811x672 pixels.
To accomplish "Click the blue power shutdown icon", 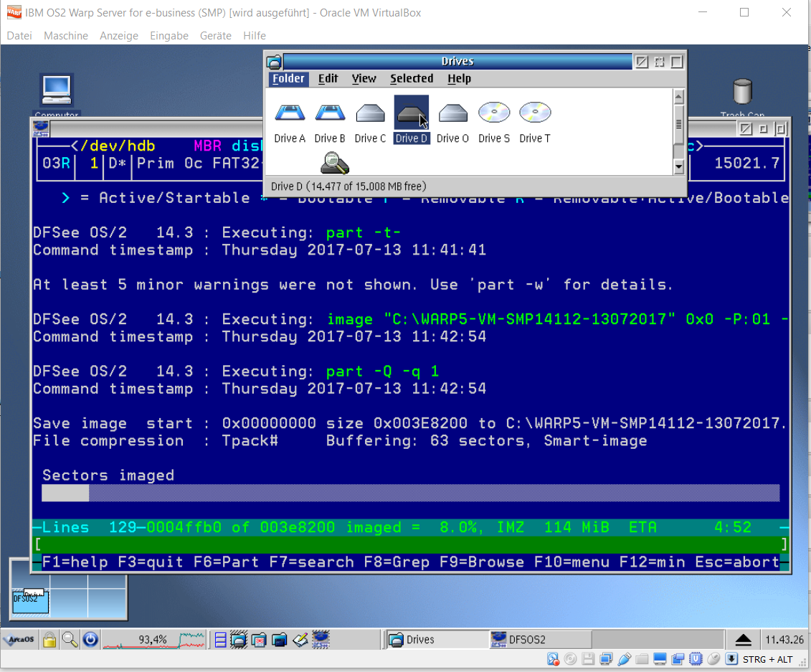I will [90, 640].
